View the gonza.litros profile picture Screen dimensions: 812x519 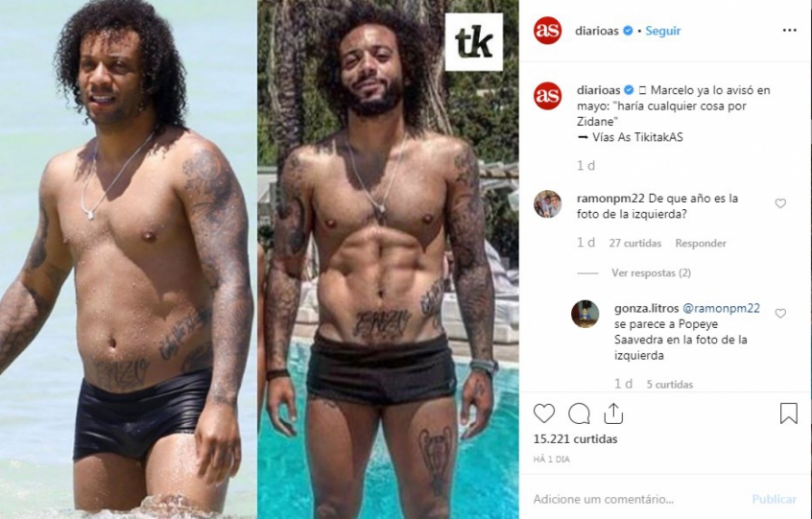tap(585, 314)
